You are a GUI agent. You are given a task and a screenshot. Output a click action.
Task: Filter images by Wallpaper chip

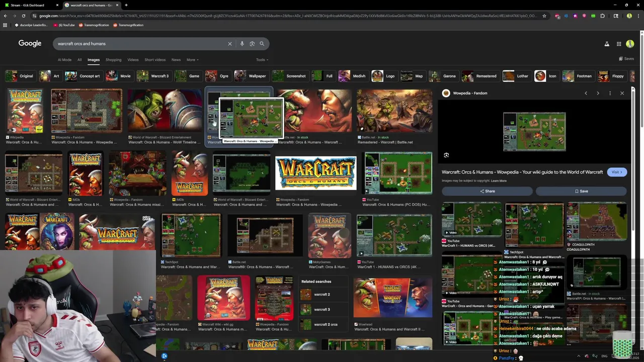pos(251,76)
